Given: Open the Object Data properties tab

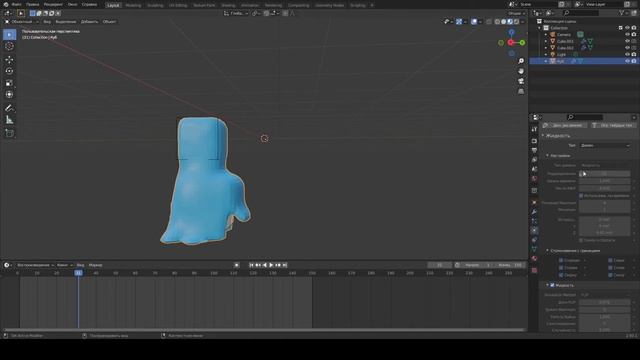Looking at the screenshot, I should 534,249.
